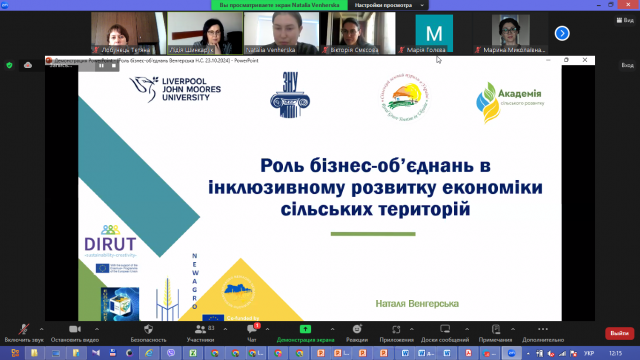
Task: Open the Приложения apps icon
Action: (396, 329)
